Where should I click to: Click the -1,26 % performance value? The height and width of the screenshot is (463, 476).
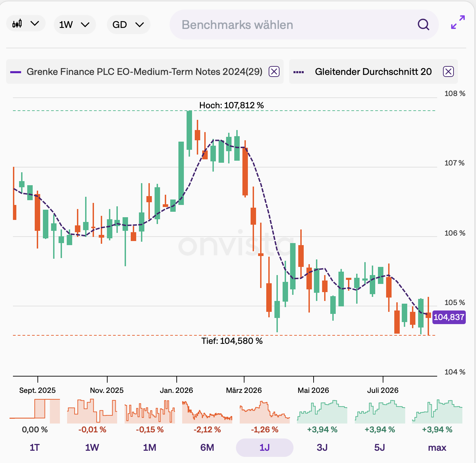265,430
